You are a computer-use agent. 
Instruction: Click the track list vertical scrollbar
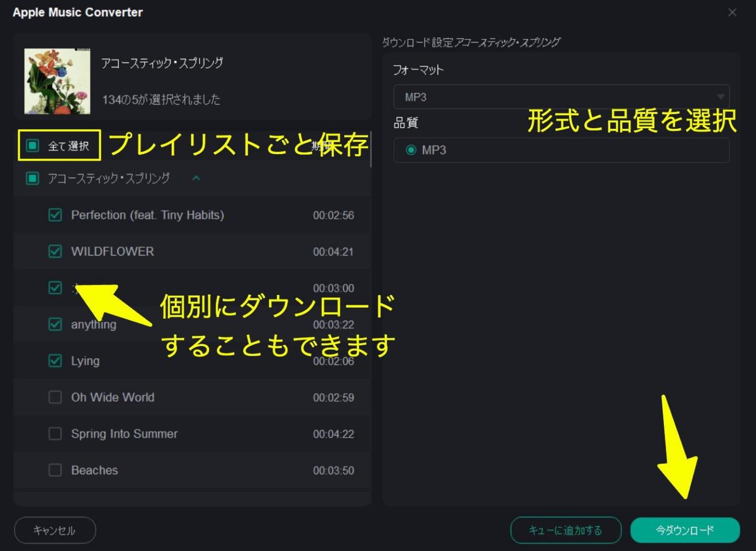click(x=371, y=149)
